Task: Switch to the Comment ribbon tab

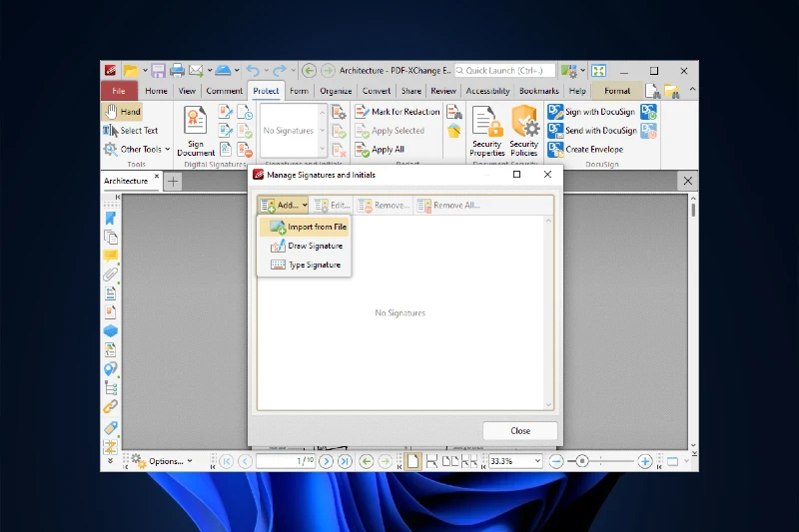Action: (x=224, y=91)
